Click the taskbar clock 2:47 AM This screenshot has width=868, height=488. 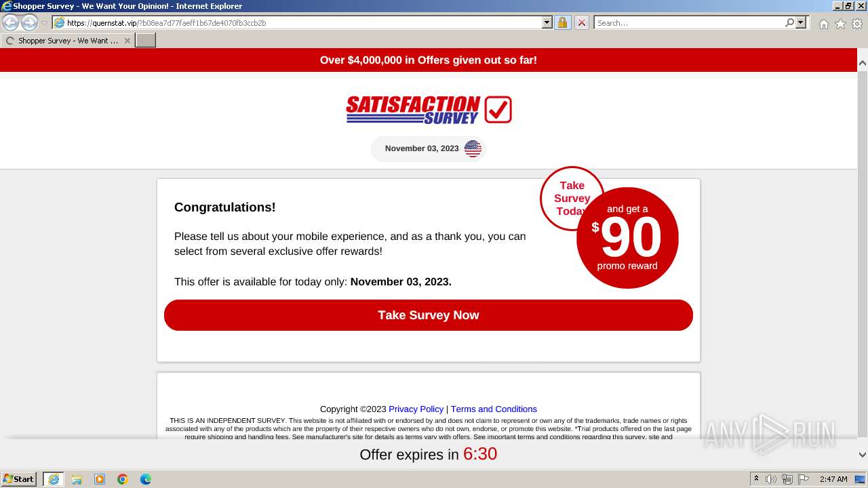tap(833, 479)
